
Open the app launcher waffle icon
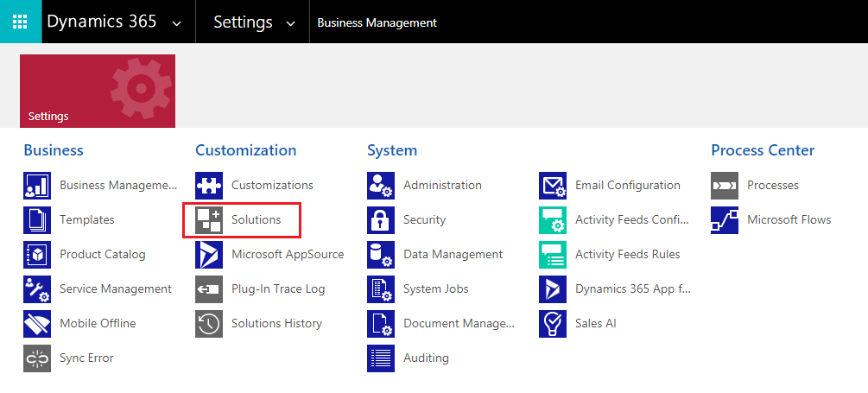[x=21, y=22]
